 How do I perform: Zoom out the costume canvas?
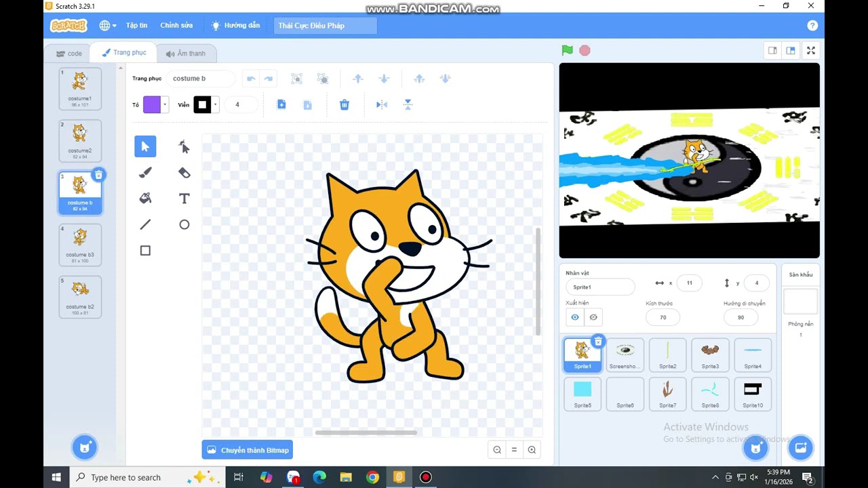(497, 449)
